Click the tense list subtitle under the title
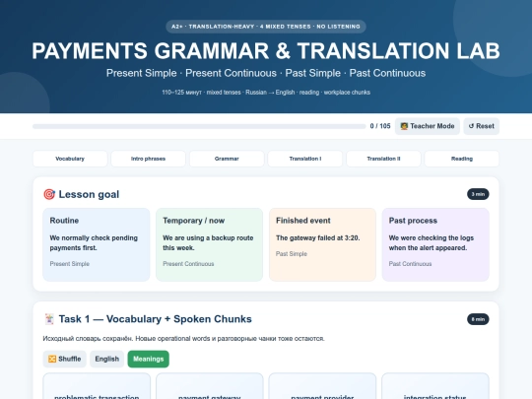The image size is (532, 399). 266,73
